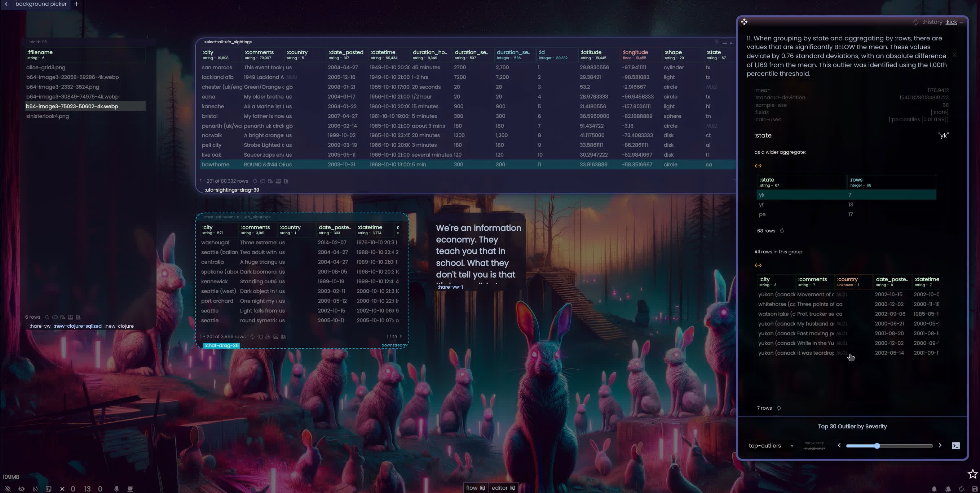
Task: Toggle the crossed-out layers icon
Action: coord(8,489)
